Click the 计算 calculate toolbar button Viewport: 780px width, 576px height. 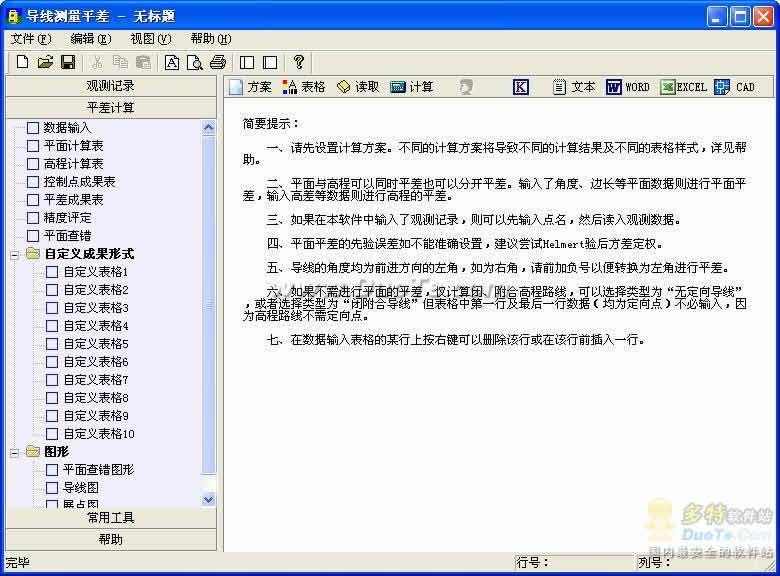pos(412,87)
